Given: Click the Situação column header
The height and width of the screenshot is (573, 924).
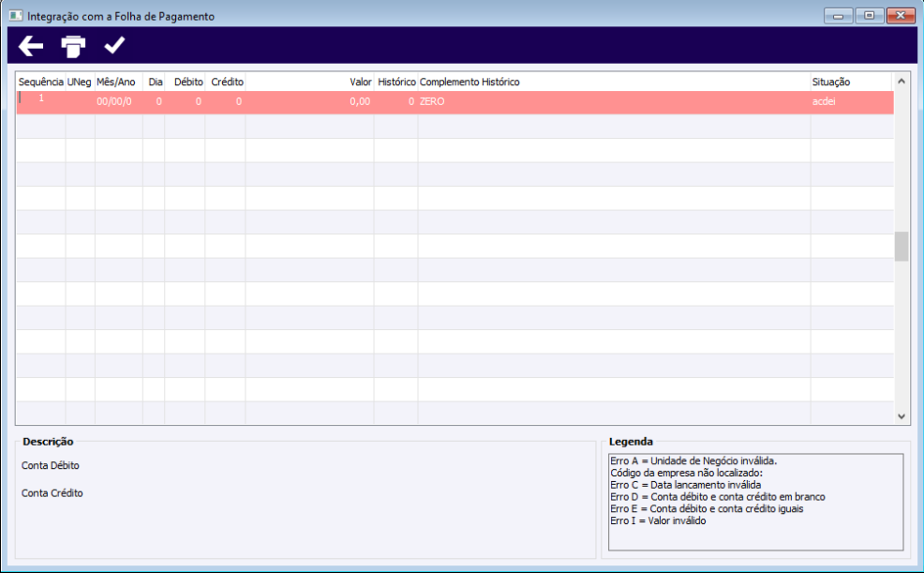Looking at the screenshot, I should click(852, 82).
